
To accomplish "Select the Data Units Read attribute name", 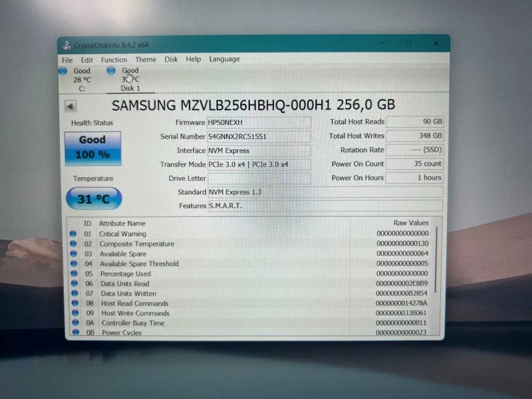I will click(125, 283).
